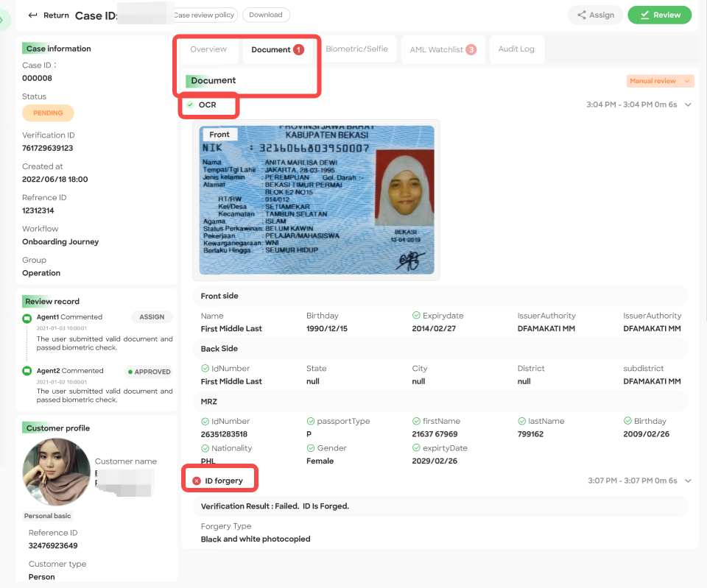The image size is (707, 588).
Task: Click the check icon beside passportType
Action: 311,421
